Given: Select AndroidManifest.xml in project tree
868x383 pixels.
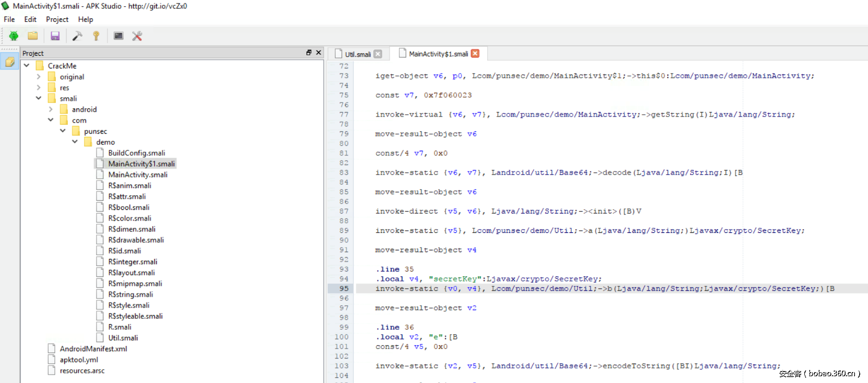Looking at the screenshot, I should [x=93, y=349].
